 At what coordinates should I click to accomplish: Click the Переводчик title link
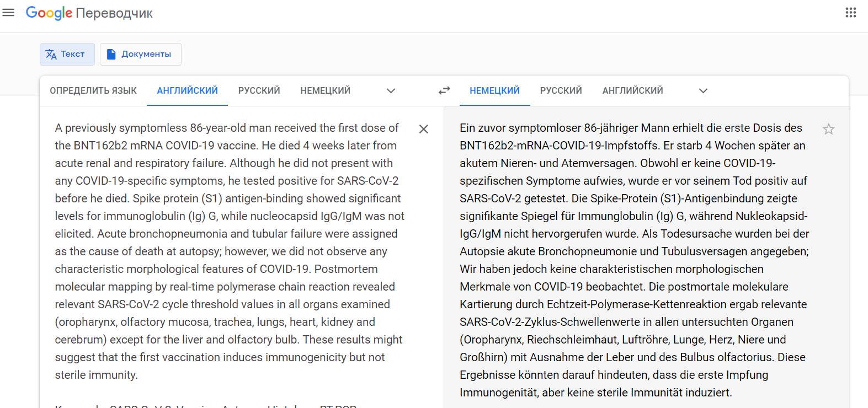[114, 13]
